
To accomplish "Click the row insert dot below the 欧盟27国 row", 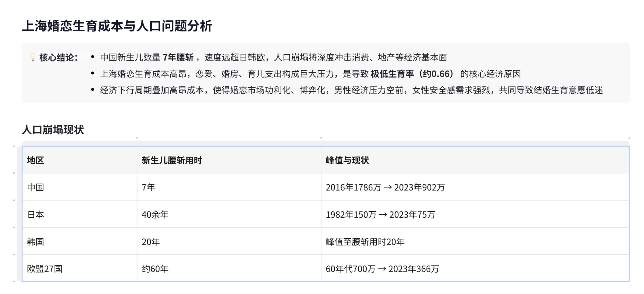I will click(14, 281).
